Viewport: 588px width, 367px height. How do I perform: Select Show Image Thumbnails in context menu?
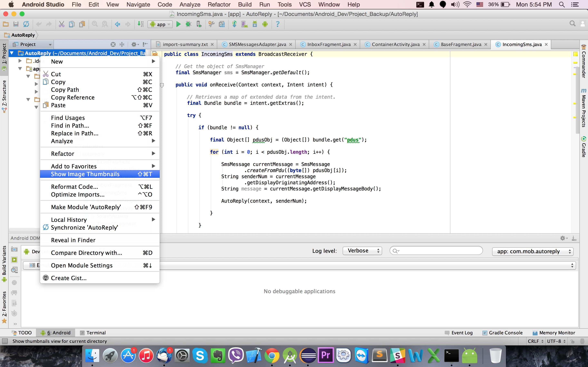pyautogui.click(x=85, y=174)
